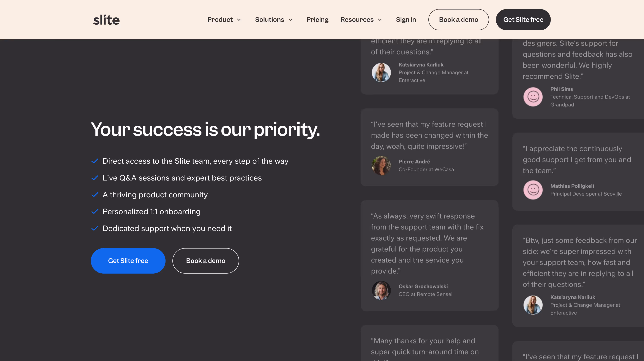Screen dimensions: 644x361
Task: Open the Pricing page from the navbar
Action: point(317,19)
